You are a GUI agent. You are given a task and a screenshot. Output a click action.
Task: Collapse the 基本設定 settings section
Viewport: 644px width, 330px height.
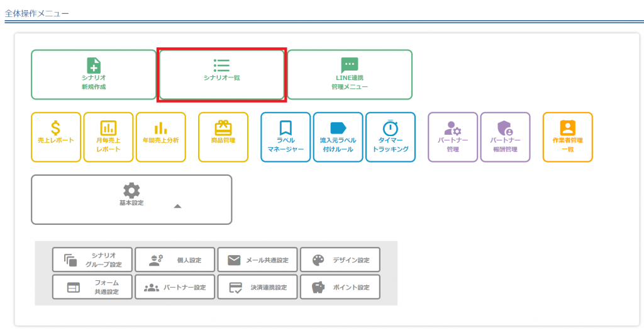[131, 200]
